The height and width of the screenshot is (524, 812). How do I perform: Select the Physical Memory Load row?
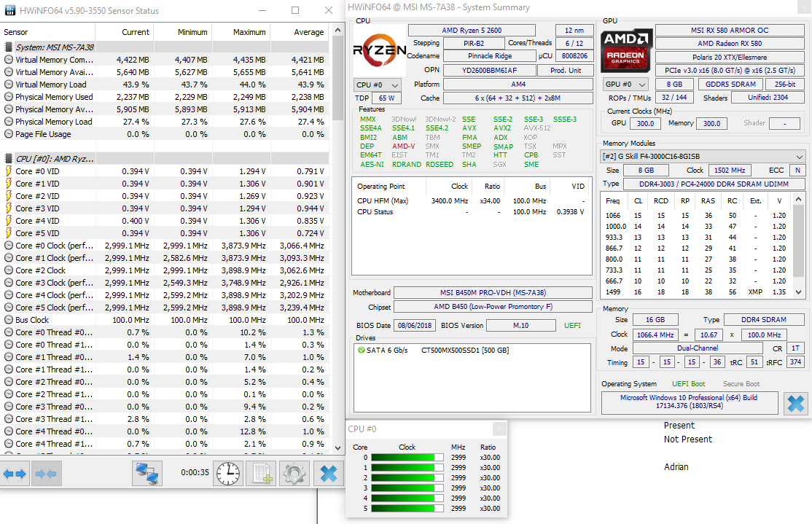pyautogui.click(x=165, y=122)
